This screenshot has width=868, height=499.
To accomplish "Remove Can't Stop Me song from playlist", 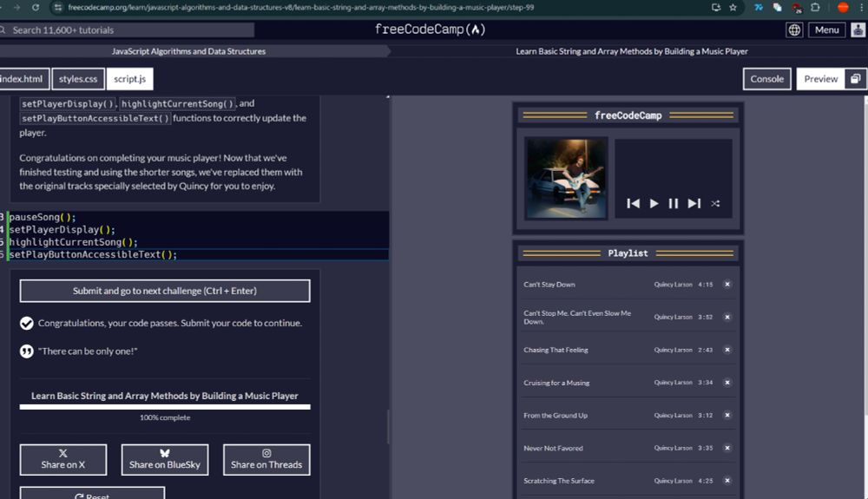I will pyautogui.click(x=727, y=317).
